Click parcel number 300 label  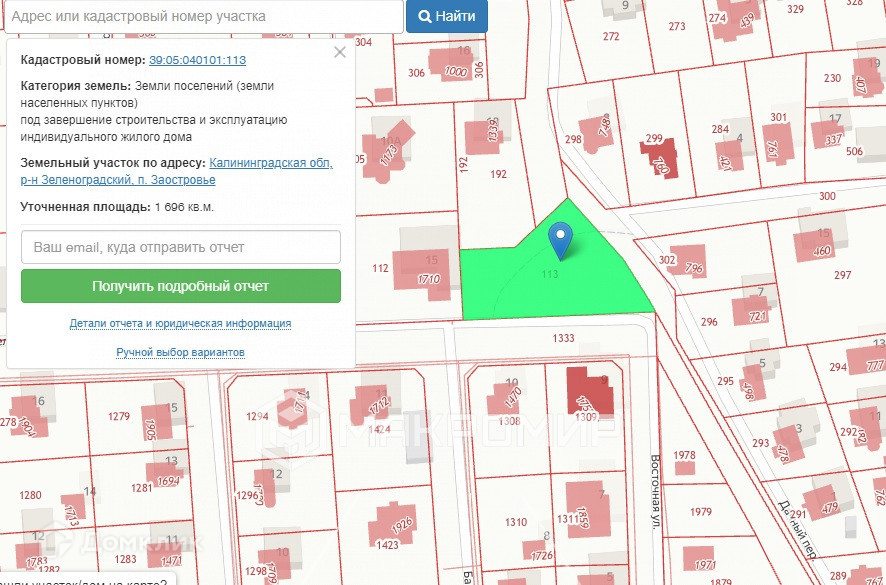tap(827, 196)
